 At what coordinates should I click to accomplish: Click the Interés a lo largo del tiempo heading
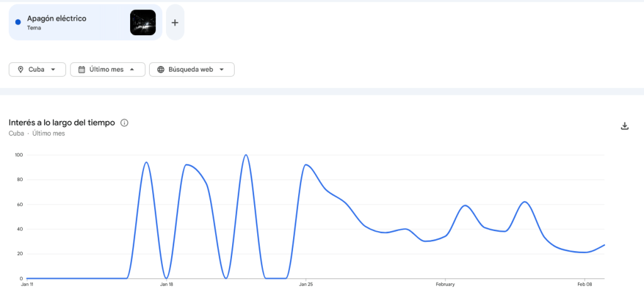pyautogui.click(x=62, y=123)
